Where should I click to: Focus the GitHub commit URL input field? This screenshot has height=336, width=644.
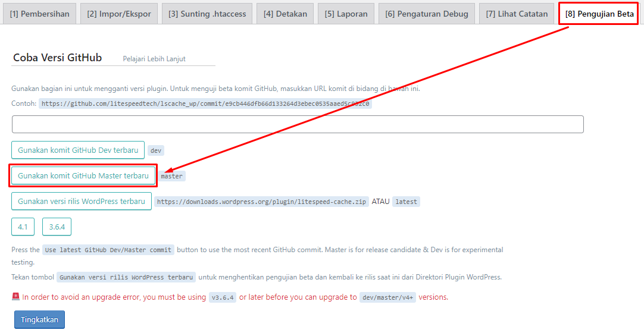point(298,124)
